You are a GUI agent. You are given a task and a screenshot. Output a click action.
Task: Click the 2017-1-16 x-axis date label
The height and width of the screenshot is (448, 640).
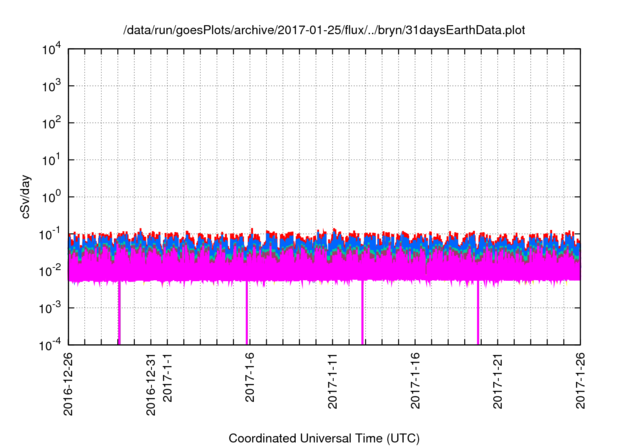point(415,380)
